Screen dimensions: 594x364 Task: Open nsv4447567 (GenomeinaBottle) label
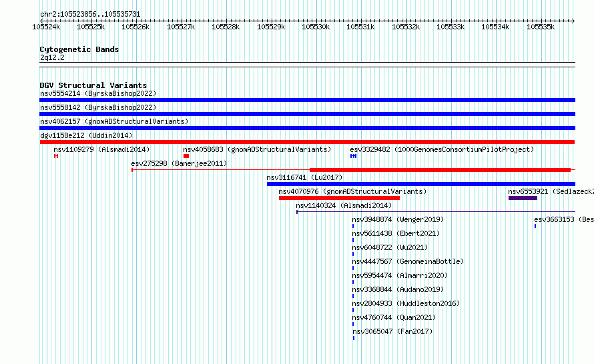click(408, 261)
